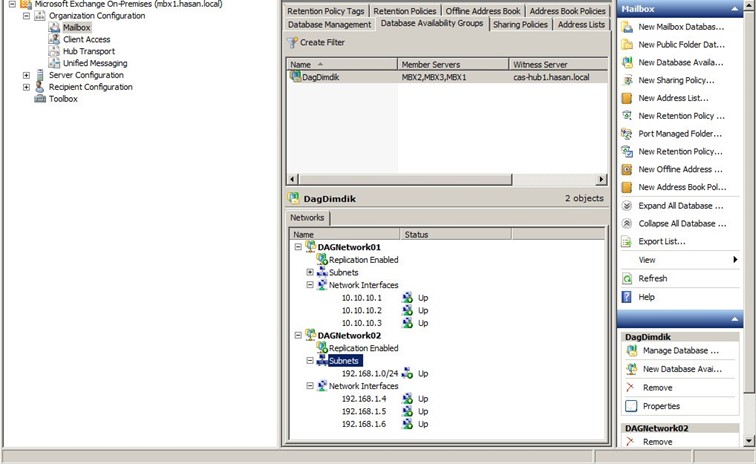
Task: Collapse the DAGNetwork01 tree node
Action: [x=298, y=246]
